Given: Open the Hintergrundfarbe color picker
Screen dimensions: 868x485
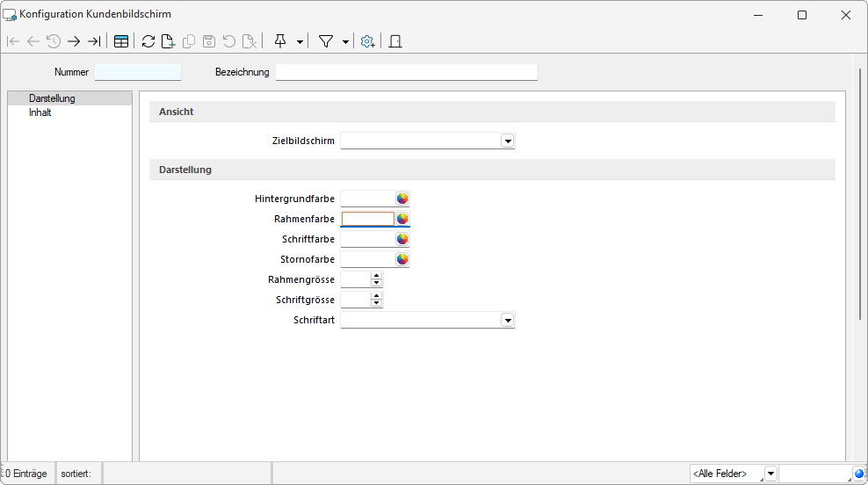Looking at the screenshot, I should tap(401, 199).
